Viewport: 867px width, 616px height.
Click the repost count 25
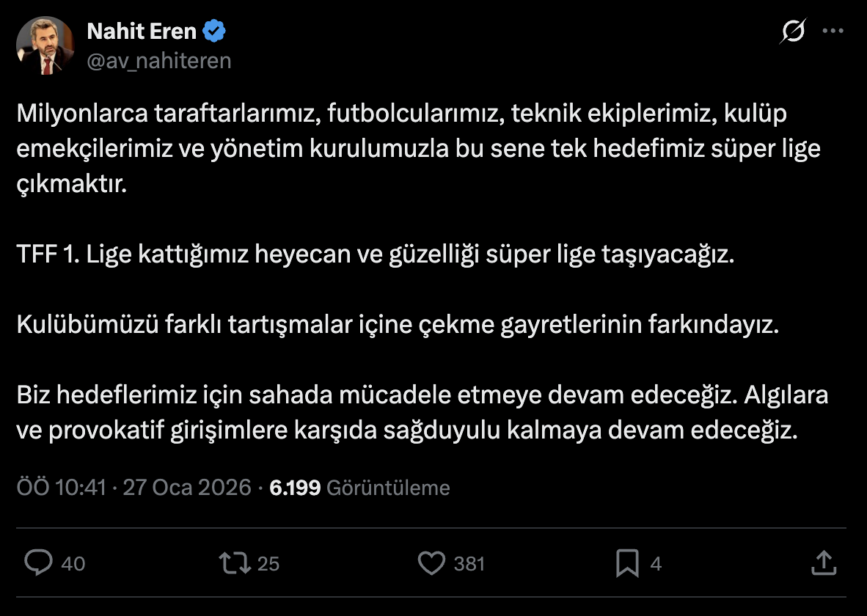pyautogui.click(x=268, y=563)
